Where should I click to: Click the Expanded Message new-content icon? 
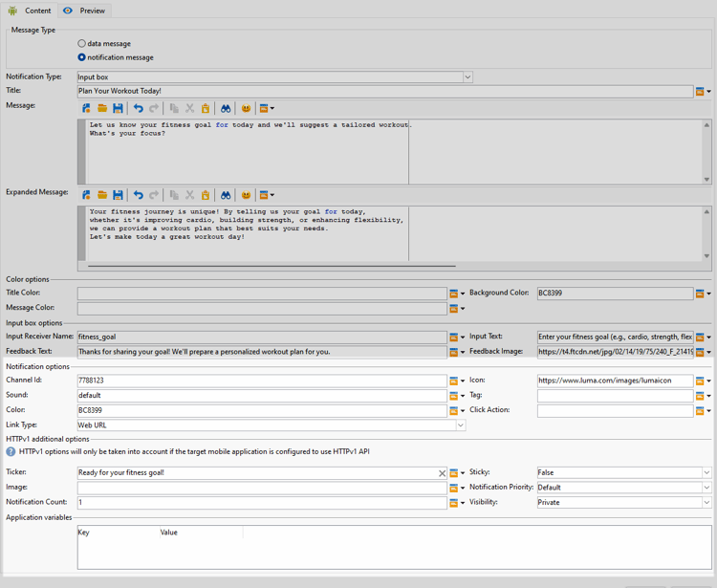point(86,195)
